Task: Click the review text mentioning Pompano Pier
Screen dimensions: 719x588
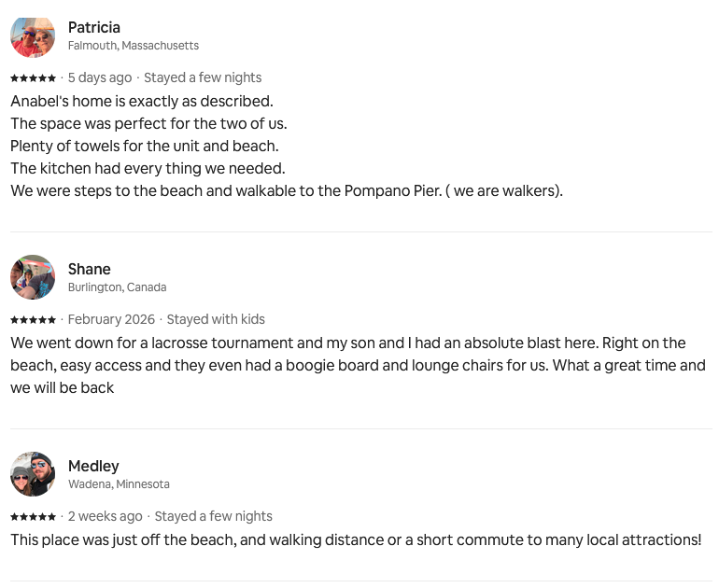Action: (287, 190)
